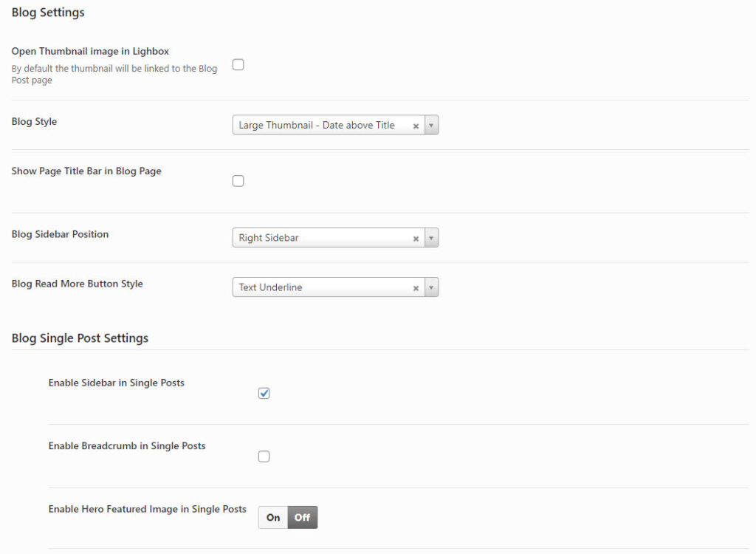The image size is (756, 554).
Task: Click the Blog Sidebar Position label
Action: click(61, 235)
